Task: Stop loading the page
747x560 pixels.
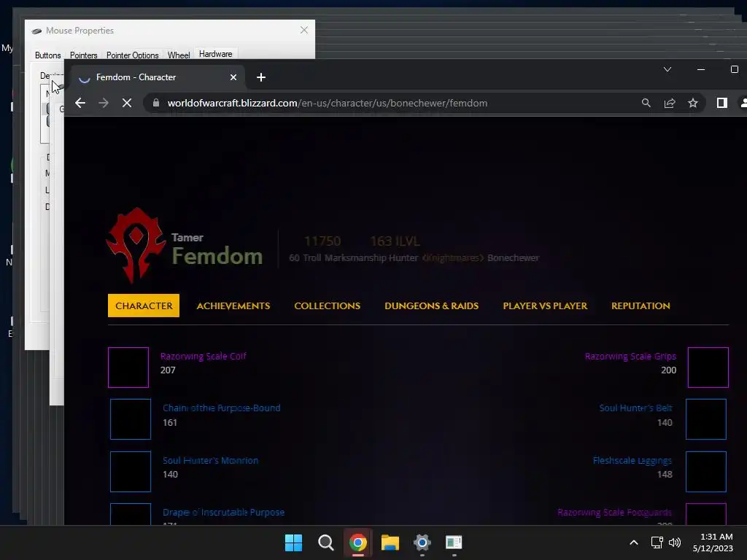Action: pos(127,103)
